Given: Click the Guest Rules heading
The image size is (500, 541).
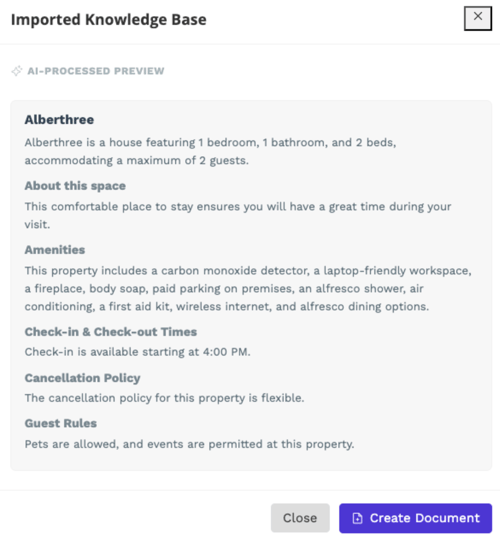Looking at the screenshot, I should click(60, 423).
